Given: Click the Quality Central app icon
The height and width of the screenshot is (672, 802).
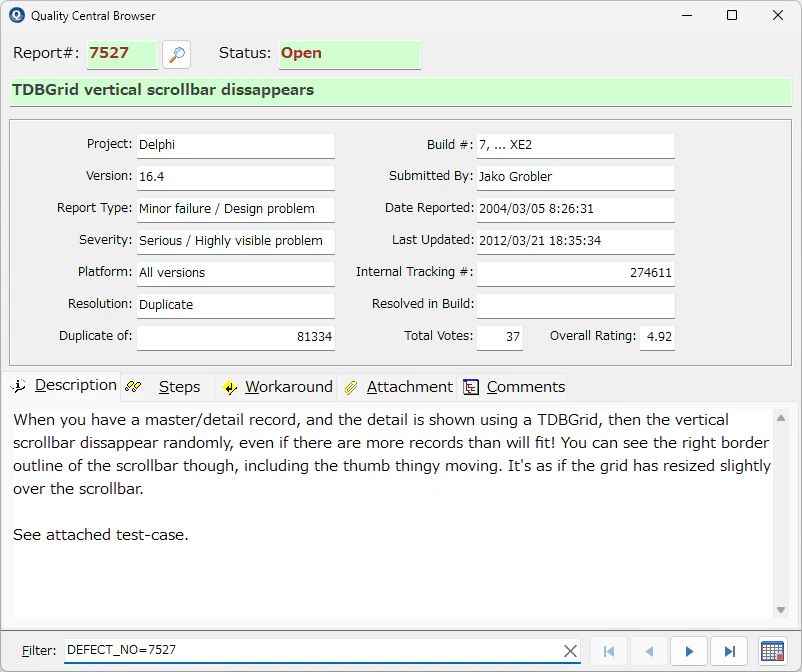Looking at the screenshot, I should tap(16, 15).
